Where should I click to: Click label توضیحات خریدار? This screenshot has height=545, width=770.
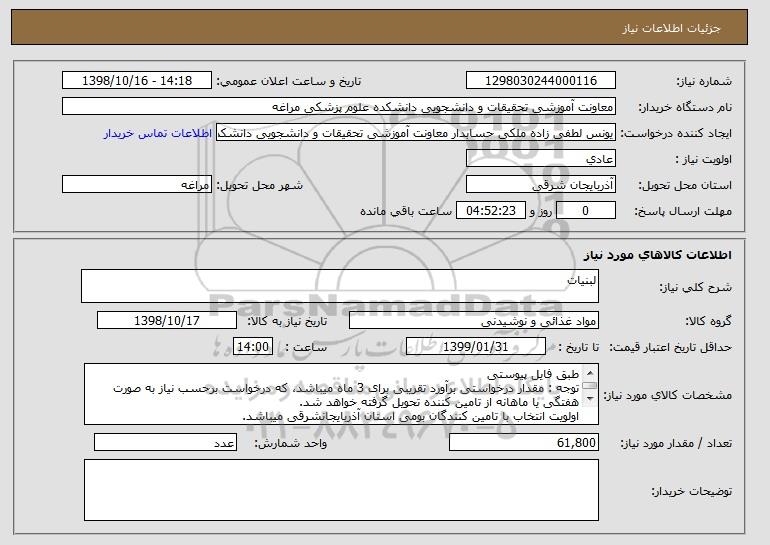691,491
